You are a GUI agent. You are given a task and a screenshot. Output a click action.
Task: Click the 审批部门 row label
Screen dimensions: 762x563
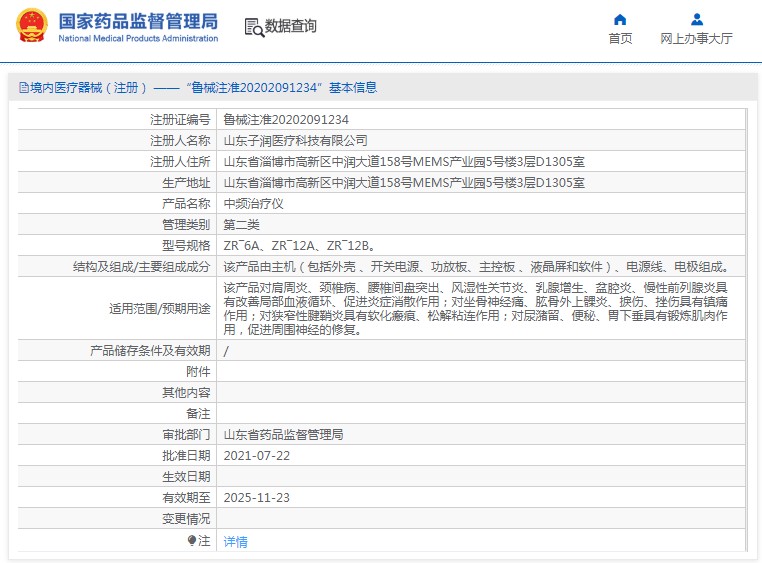[x=186, y=435]
